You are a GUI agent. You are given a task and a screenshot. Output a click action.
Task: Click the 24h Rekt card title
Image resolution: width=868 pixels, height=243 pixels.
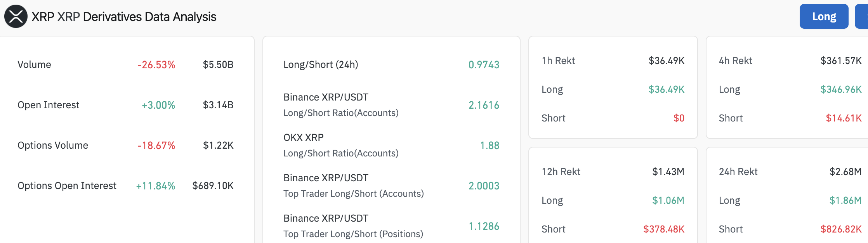(738, 172)
